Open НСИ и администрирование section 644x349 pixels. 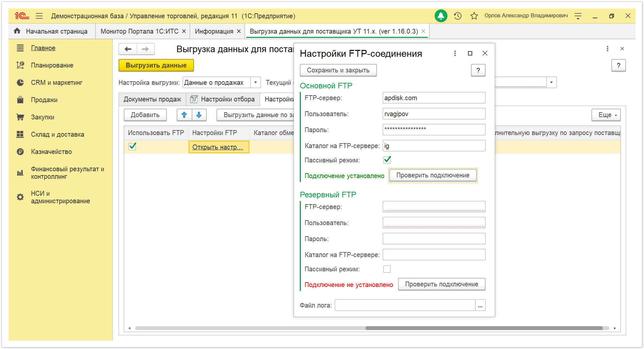pyautogui.click(x=60, y=197)
